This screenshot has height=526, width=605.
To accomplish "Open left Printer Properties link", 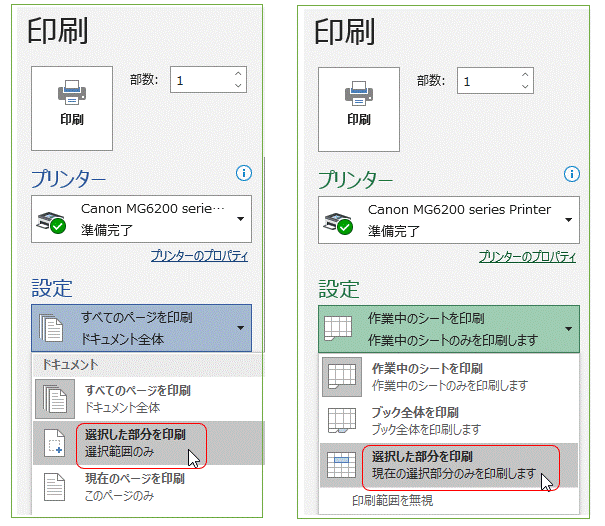I will point(199,256).
